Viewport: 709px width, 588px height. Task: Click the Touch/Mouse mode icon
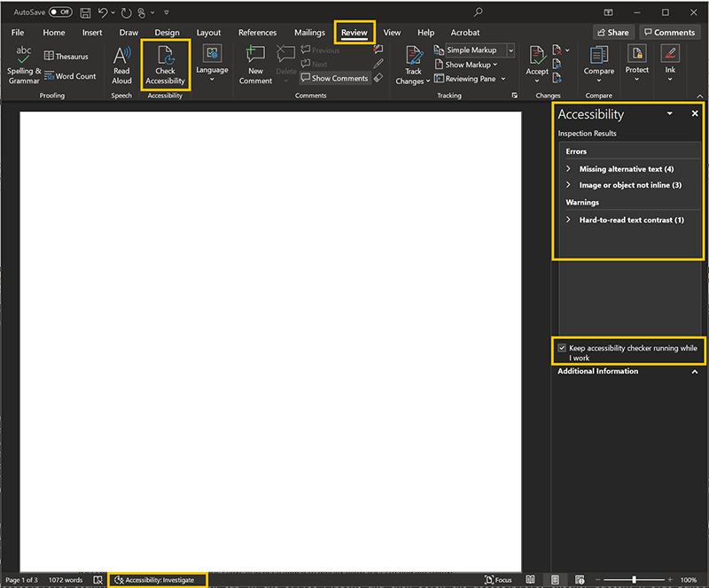(x=142, y=13)
